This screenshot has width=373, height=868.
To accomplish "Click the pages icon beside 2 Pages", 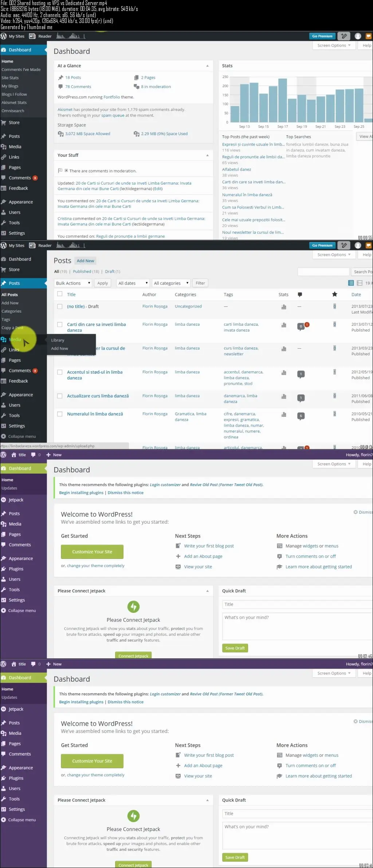I will 137,78.
